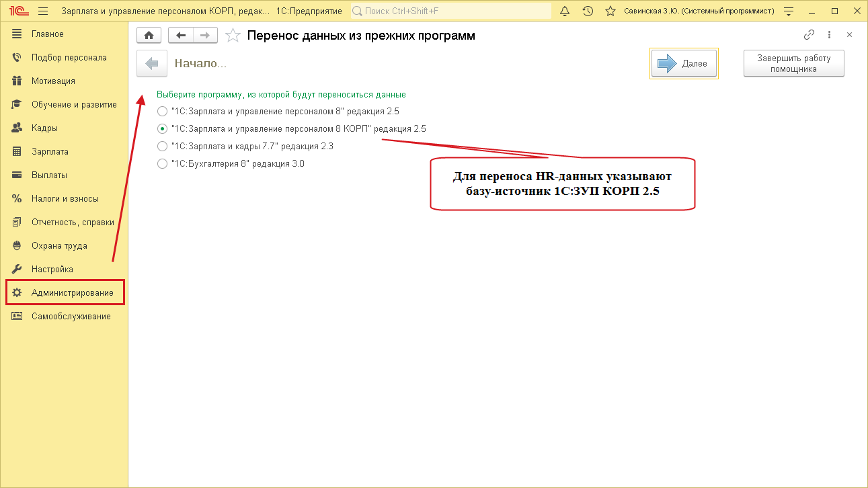This screenshot has height=488, width=868.
Task: Open Главное section
Action: 64,34
